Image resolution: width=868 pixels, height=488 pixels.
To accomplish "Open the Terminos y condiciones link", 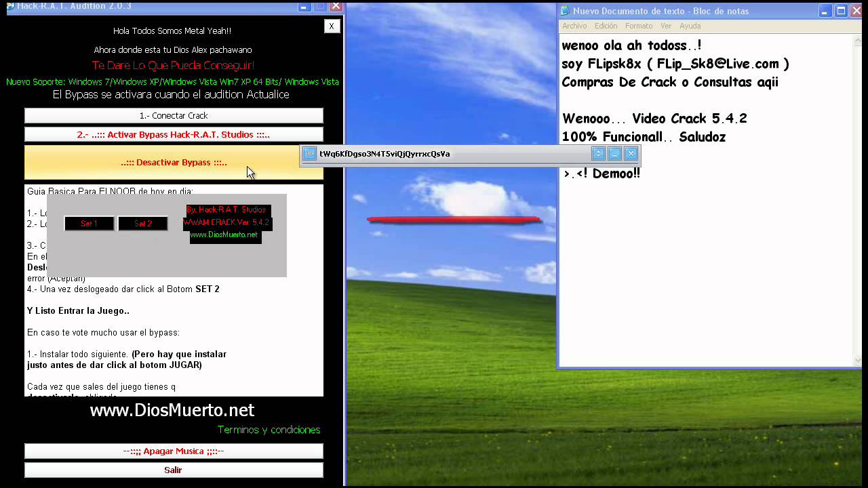I will point(269,430).
